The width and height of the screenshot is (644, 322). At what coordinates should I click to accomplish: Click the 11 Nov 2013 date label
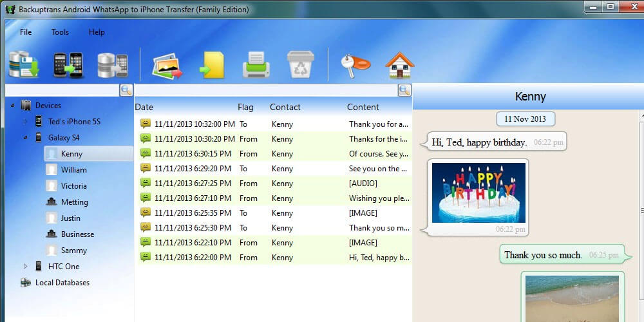click(x=526, y=118)
